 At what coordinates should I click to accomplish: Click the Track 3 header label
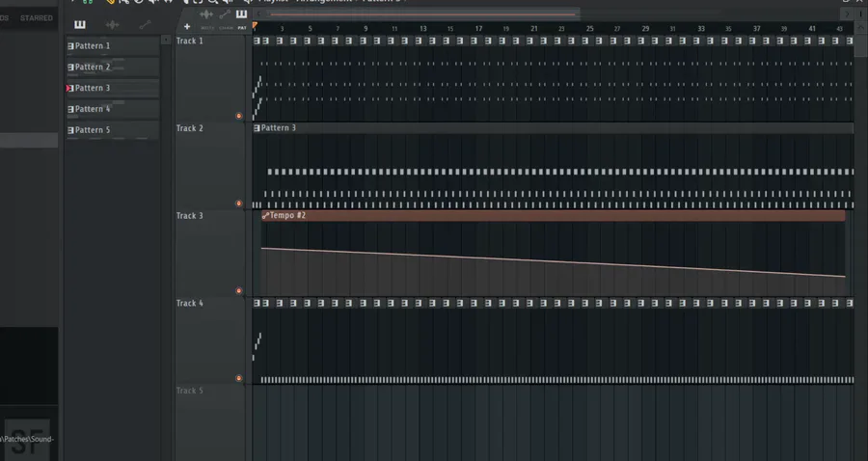click(x=189, y=216)
